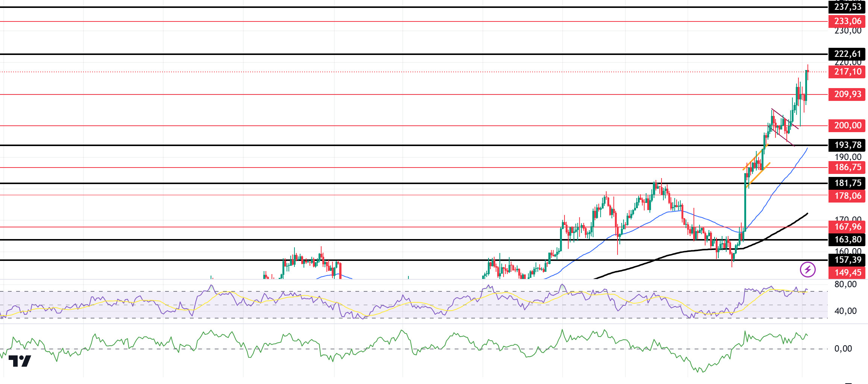Click the orange ascending channel drawing
Image resolution: width=868 pixels, height=384 pixels.
click(756, 166)
